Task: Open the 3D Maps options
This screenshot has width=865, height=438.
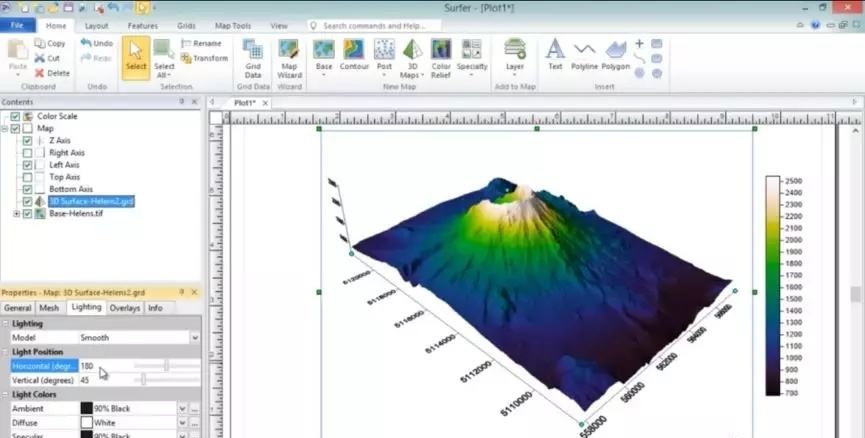Action: (x=412, y=59)
